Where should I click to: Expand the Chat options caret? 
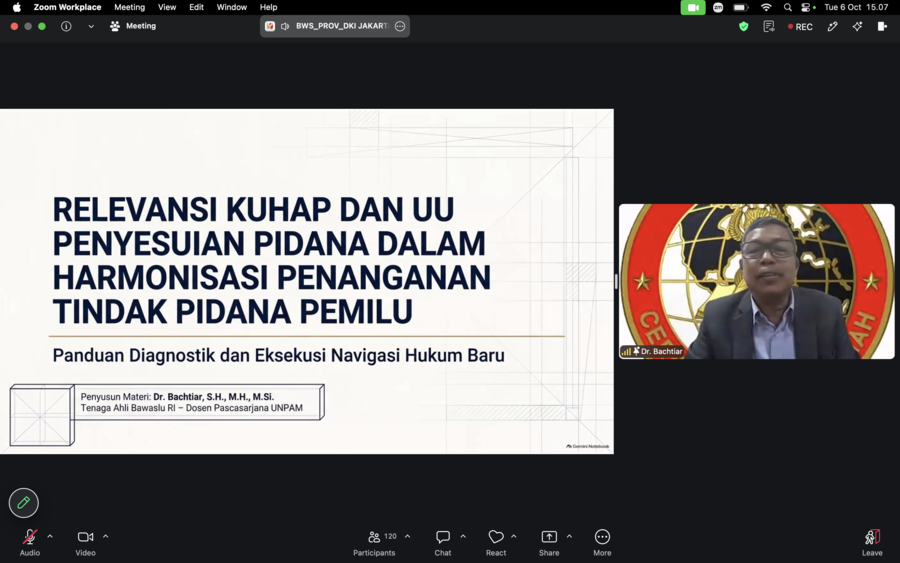click(x=463, y=537)
